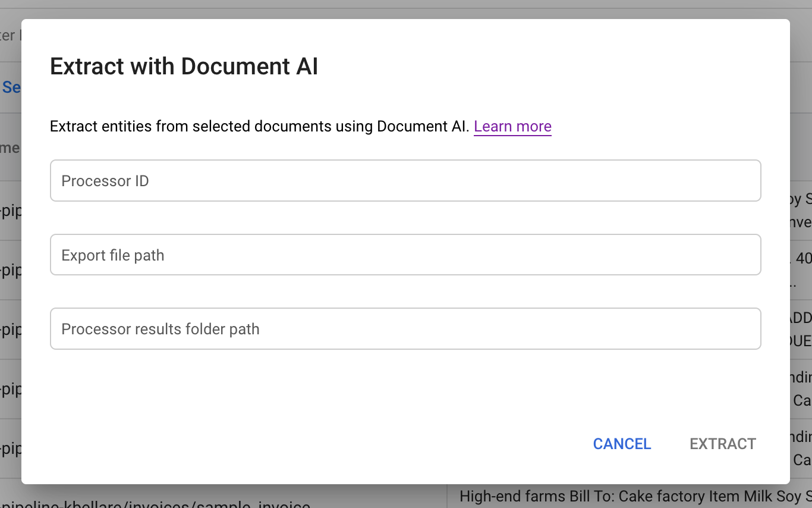Click the 'High-end farms Bill To' text row
The height and width of the screenshot is (508, 812).
point(634,496)
